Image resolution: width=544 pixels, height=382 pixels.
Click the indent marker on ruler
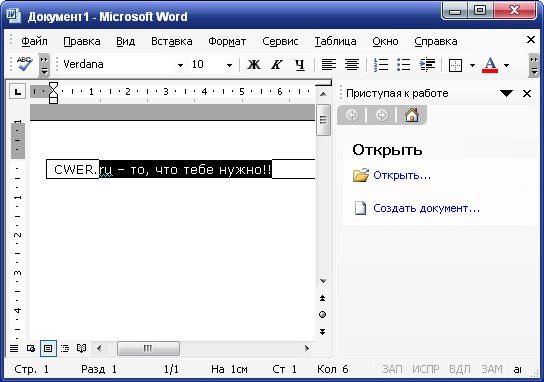pyautogui.click(x=53, y=93)
